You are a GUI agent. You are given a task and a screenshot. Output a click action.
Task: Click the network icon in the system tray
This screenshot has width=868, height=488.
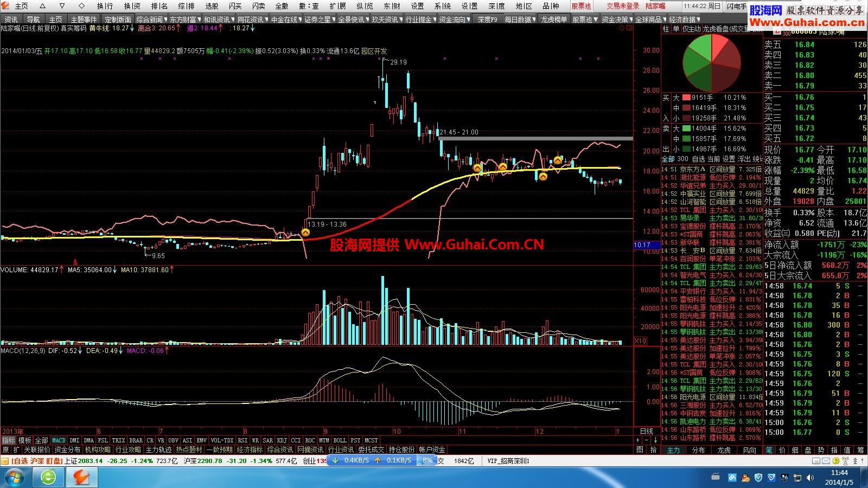[797, 478]
